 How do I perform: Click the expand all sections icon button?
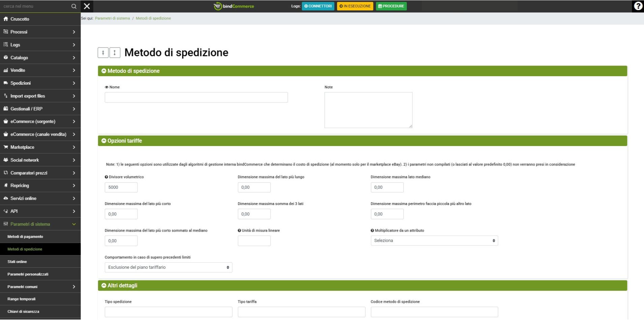click(x=115, y=53)
